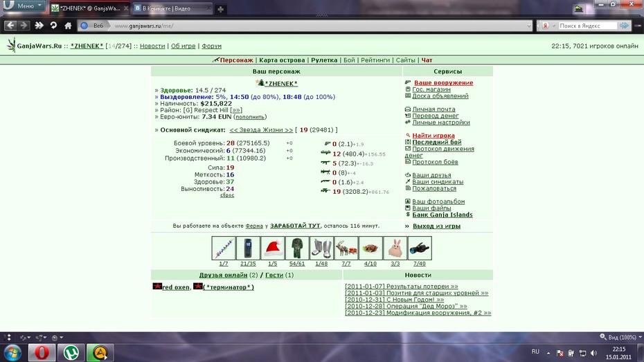Viewport: 644px width, 362px height.
Task: Reload the page with the refresh icon
Action: tap(53, 26)
